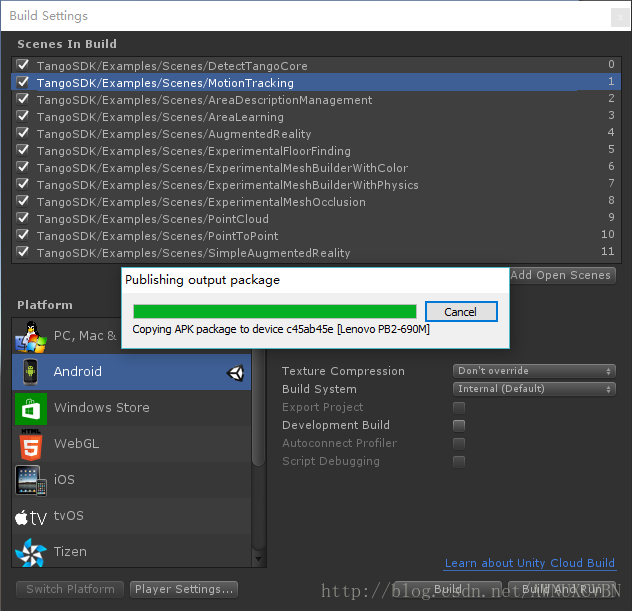This screenshot has width=632, height=611.
Task: Toggle the Script Debugging checkbox
Action: pyautogui.click(x=459, y=461)
